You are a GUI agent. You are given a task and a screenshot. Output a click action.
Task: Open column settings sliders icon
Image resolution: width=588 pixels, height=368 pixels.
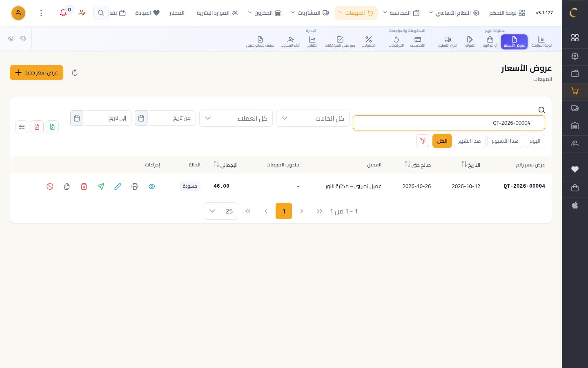coord(22,127)
